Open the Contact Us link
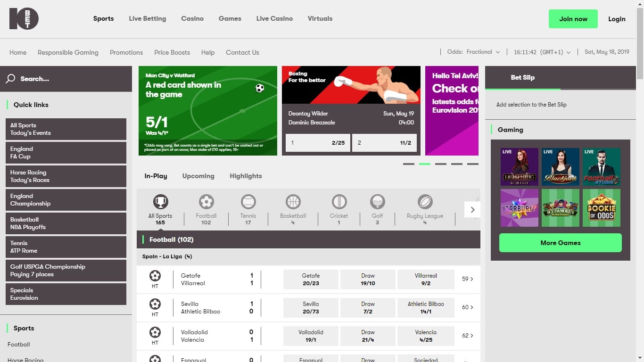Image resolution: width=644 pixels, height=362 pixels. [242, 52]
